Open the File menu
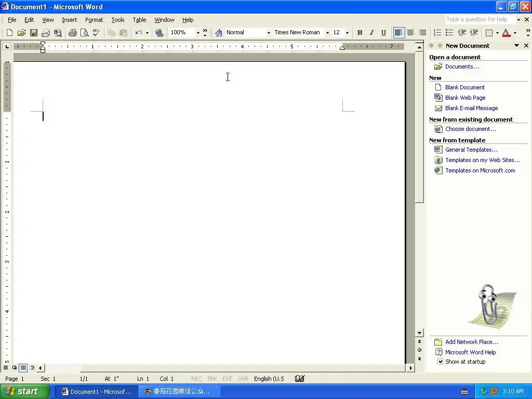This screenshot has width=532, height=399. (12, 20)
